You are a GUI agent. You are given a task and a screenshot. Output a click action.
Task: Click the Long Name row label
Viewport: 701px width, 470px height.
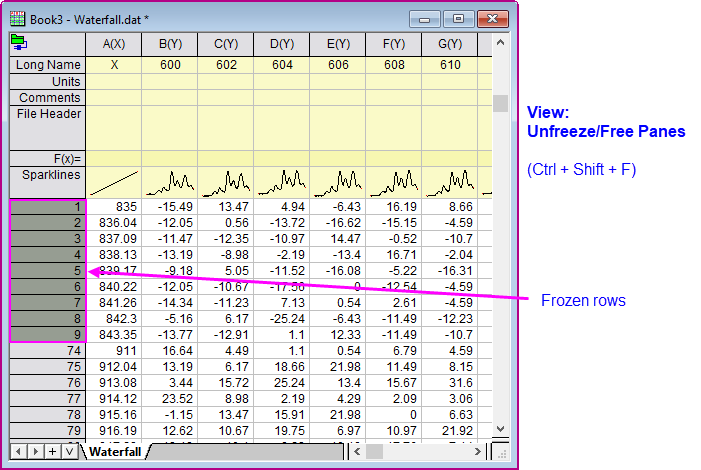click(47, 65)
